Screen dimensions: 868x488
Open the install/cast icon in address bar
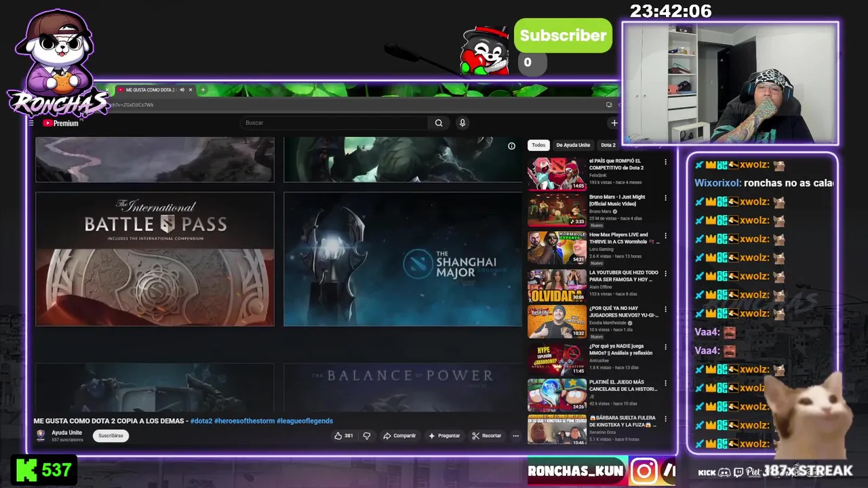pos(608,105)
